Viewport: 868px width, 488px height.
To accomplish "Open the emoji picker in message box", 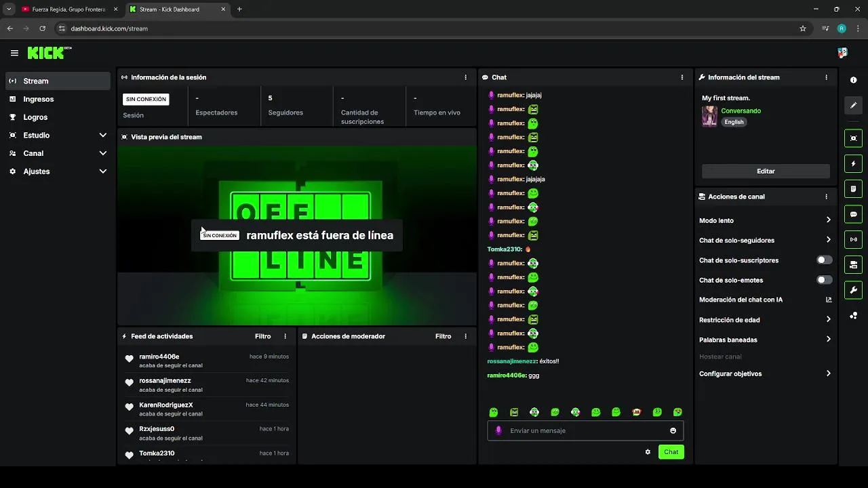I will click(673, 430).
